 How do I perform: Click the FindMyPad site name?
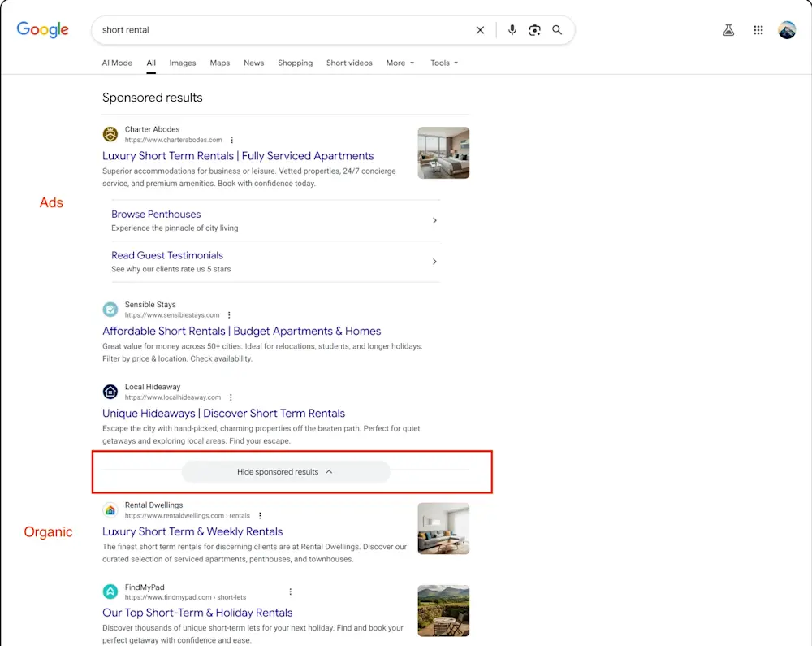tap(145, 587)
